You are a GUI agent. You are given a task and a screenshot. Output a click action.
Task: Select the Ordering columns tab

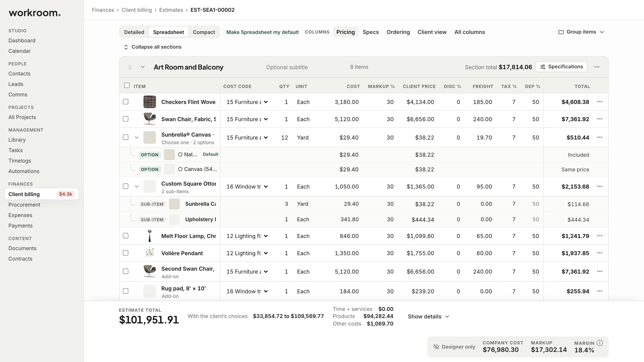pos(398,32)
